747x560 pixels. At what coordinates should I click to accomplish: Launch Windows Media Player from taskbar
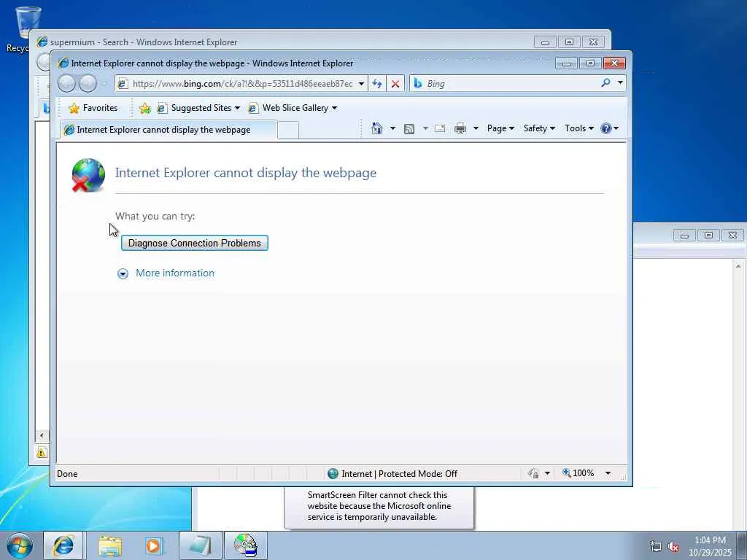[x=155, y=545]
